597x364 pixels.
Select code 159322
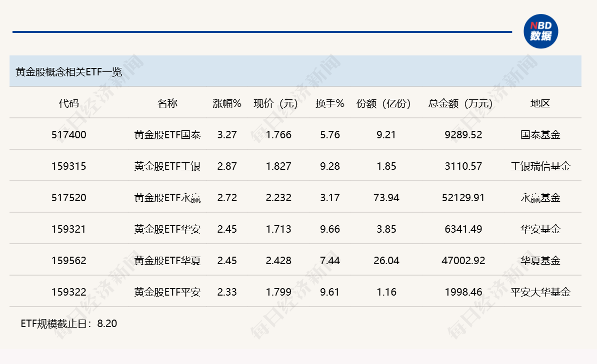(x=69, y=292)
